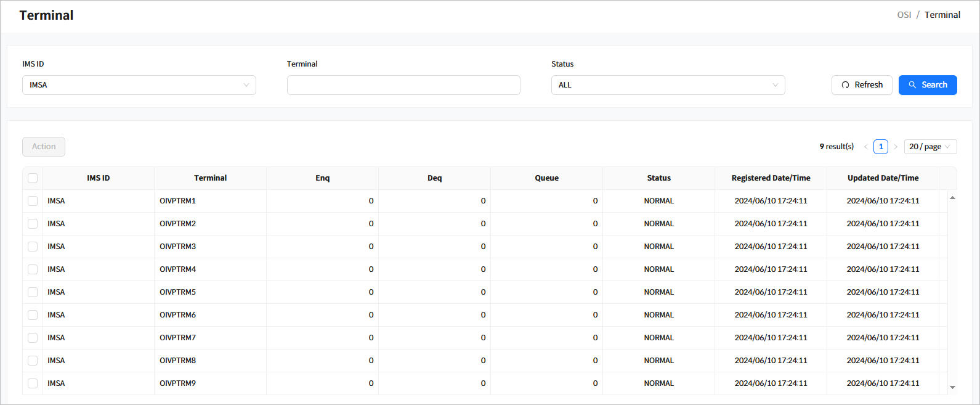Tick the OIVPTRM9 row checkbox

33,383
